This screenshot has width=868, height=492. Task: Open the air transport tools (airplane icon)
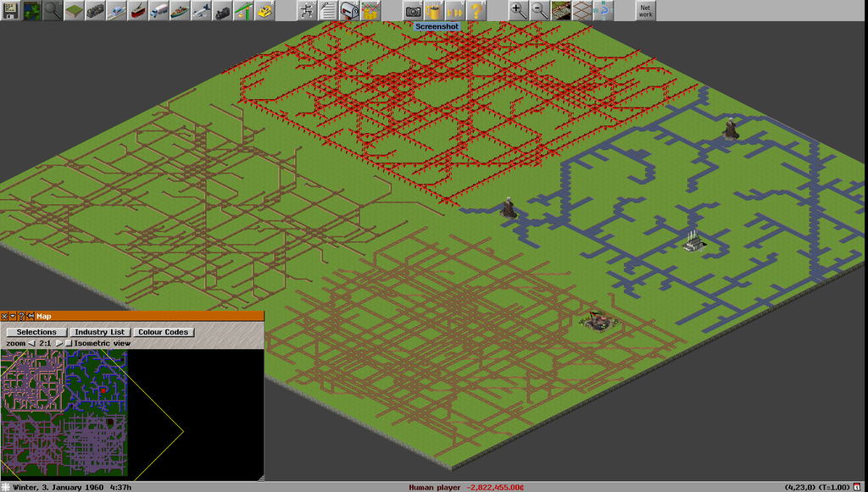tap(202, 10)
